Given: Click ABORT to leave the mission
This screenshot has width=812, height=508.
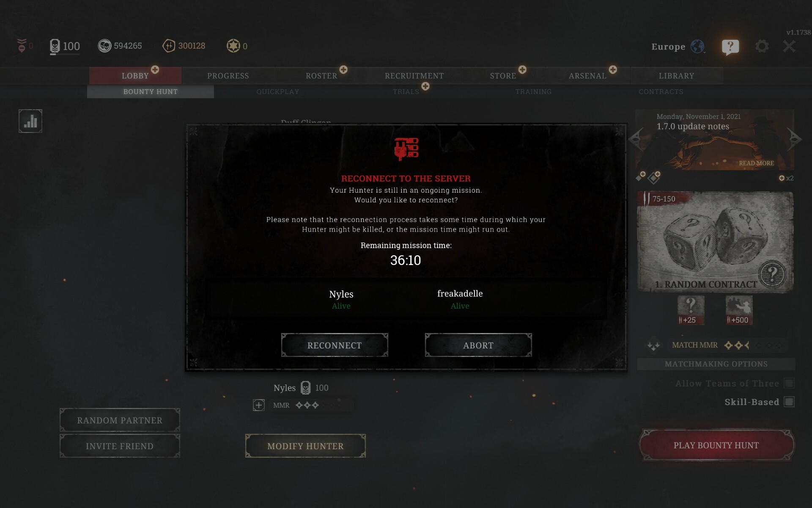Looking at the screenshot, I should coord(477,345).
